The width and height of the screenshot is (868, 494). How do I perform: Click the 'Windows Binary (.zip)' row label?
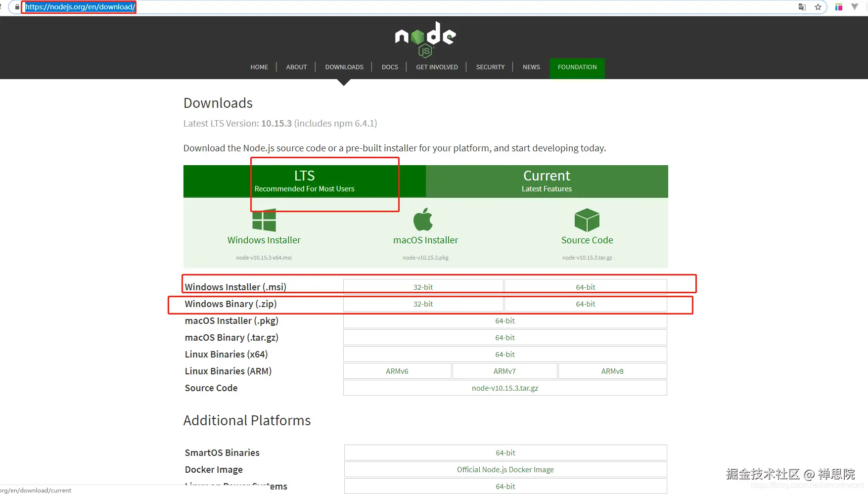231,304
